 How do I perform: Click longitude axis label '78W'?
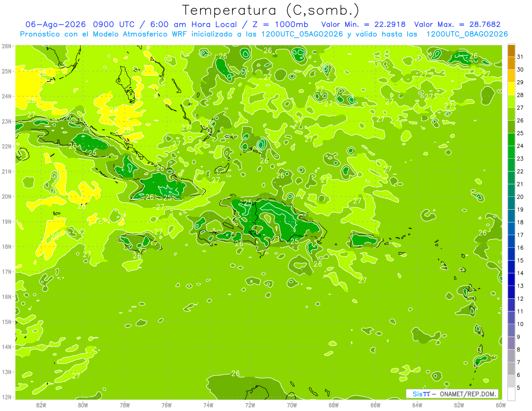[125, 405]
